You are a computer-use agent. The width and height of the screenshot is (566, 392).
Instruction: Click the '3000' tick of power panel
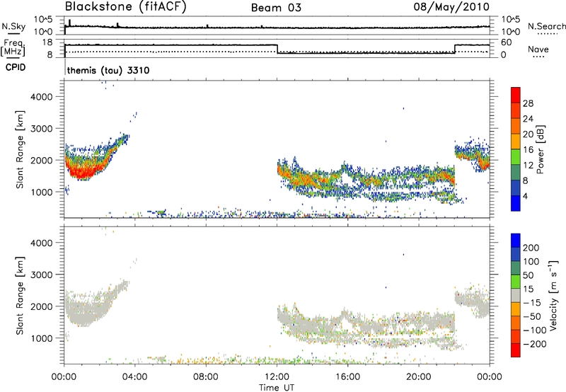[42, 129]
